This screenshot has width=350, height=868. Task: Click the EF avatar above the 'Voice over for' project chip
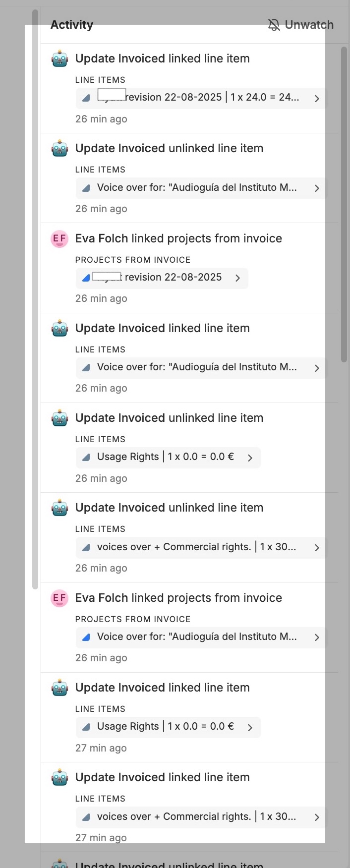(59, 598)
